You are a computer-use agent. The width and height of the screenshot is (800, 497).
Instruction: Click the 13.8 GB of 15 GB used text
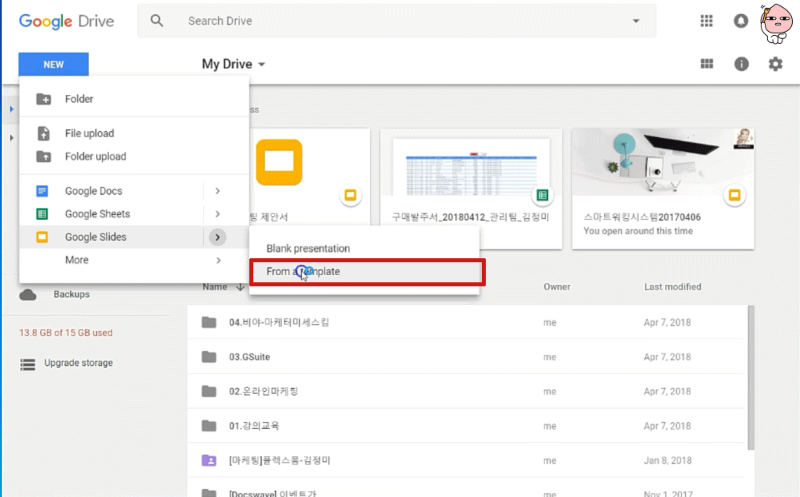(66, 333)
